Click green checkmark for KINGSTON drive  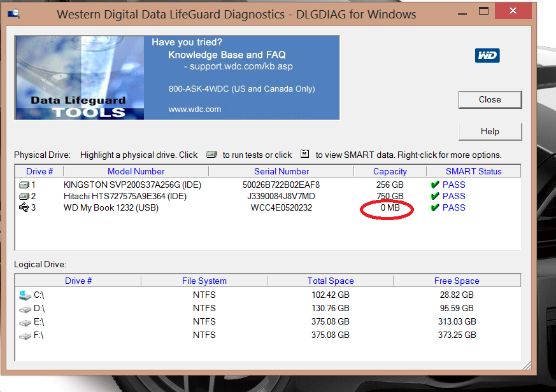(x=435, y=185)
